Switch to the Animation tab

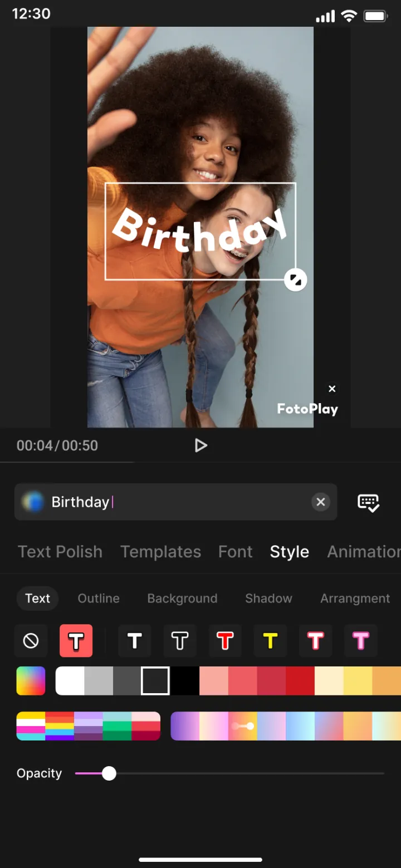click(x=364, y=552)
